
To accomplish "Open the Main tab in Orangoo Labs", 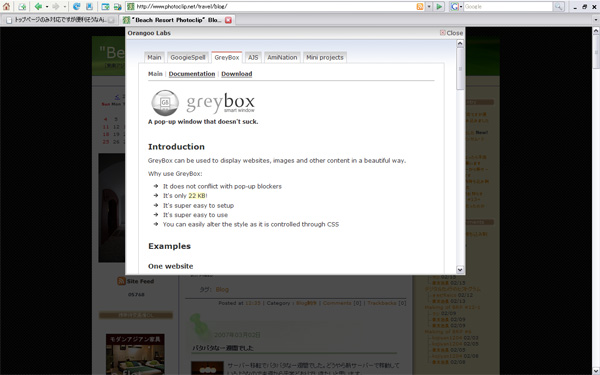I will [x=154, y=57].
